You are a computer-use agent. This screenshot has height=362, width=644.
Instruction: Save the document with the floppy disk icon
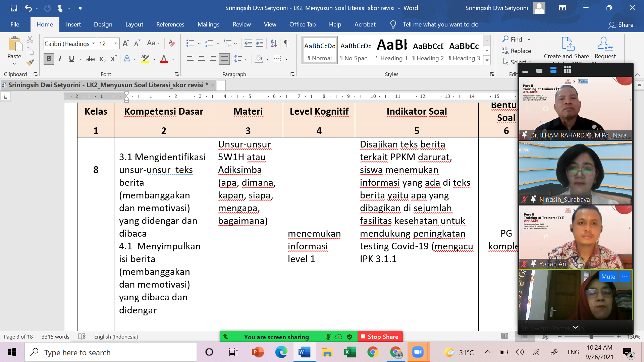(14, 8)
